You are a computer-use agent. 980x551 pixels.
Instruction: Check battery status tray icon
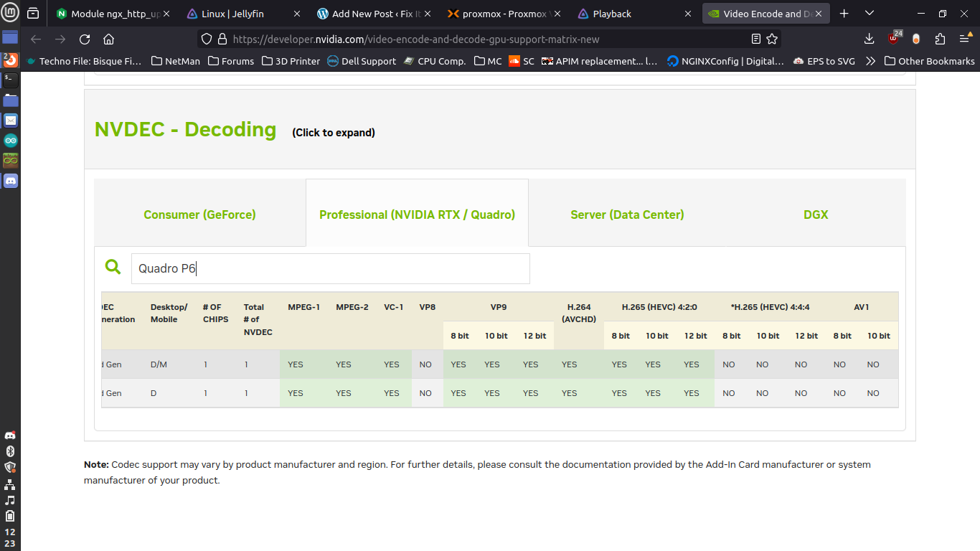[x=10, y=516]
